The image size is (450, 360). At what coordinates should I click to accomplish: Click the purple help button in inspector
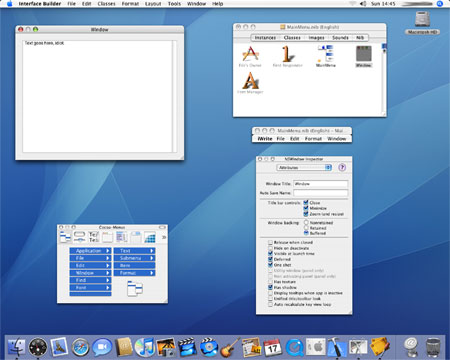342,167
